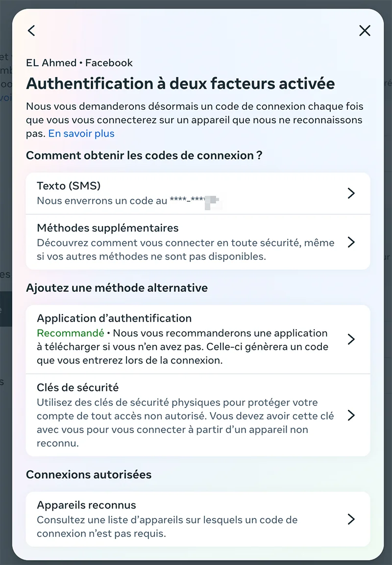Click the "EL Ahmed • Facebook" account header

(79, 63)
